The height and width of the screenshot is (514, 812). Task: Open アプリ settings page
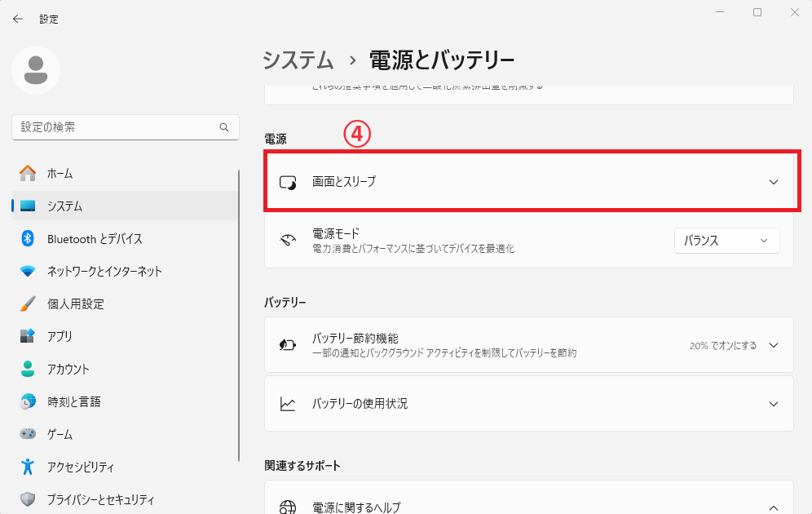click(60, 336)
